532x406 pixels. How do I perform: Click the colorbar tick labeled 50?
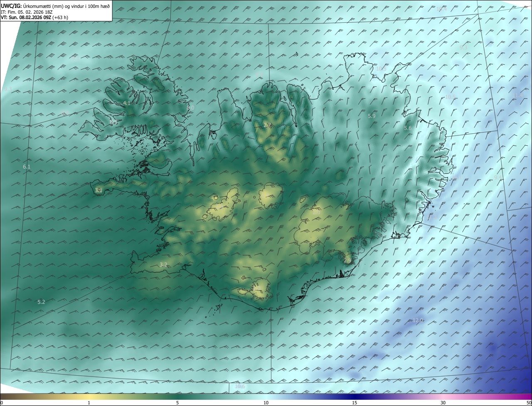[529, 403]
